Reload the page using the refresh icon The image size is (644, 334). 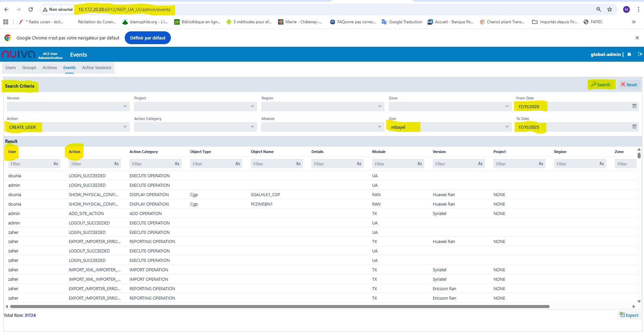tap(31, 9)
